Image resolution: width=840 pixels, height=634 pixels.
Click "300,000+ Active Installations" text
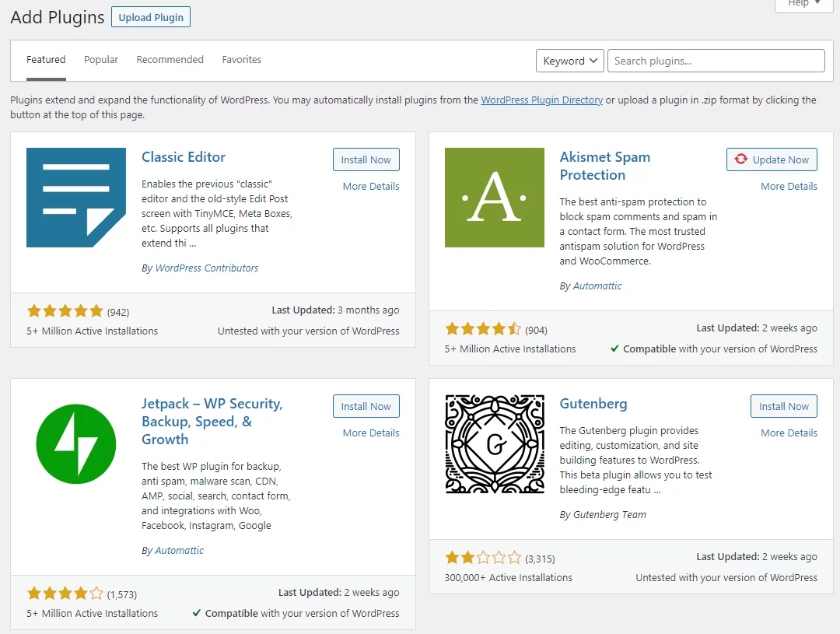tap(509, 578)
